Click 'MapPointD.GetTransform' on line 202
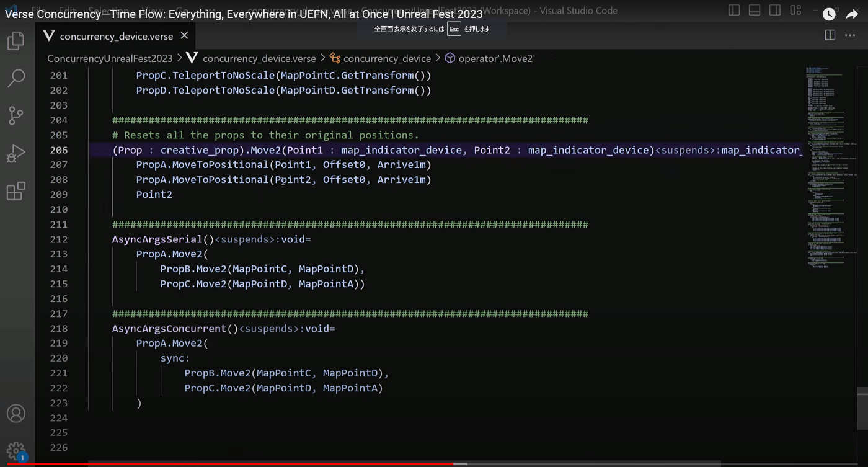Viewport: 868px width, 467px height. [x=347, y=91]
